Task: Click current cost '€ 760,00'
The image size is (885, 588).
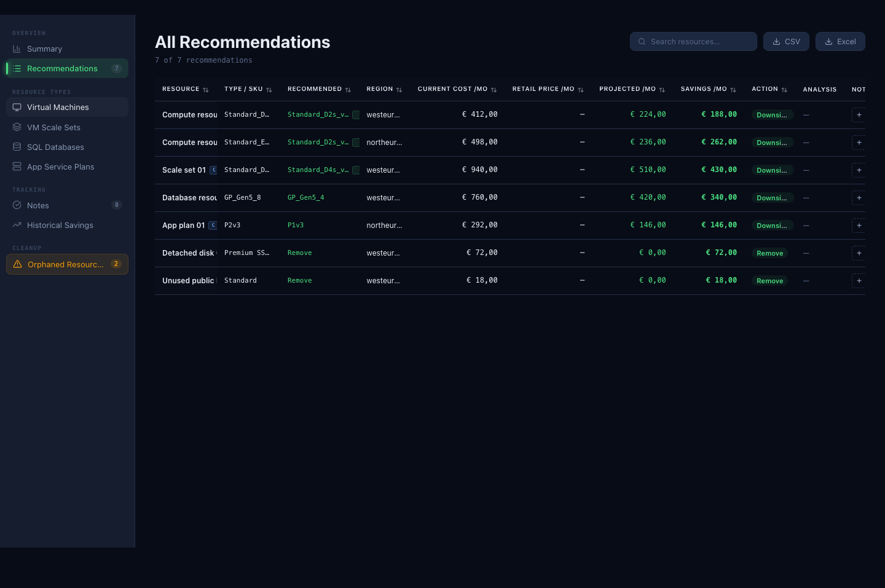Action: (479, 198)
